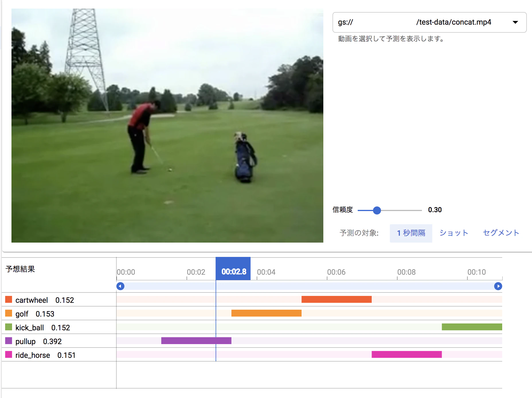This screenshot has width=532, height=398.
Task: Click the 00:06 timeline tick label
Action: (x=336, y=272)
